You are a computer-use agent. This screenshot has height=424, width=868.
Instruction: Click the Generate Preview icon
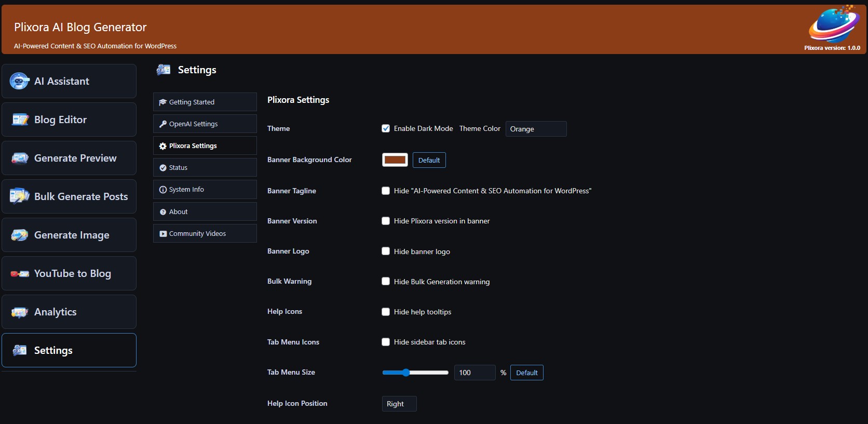pyautogui.click(x=20, y=158)
